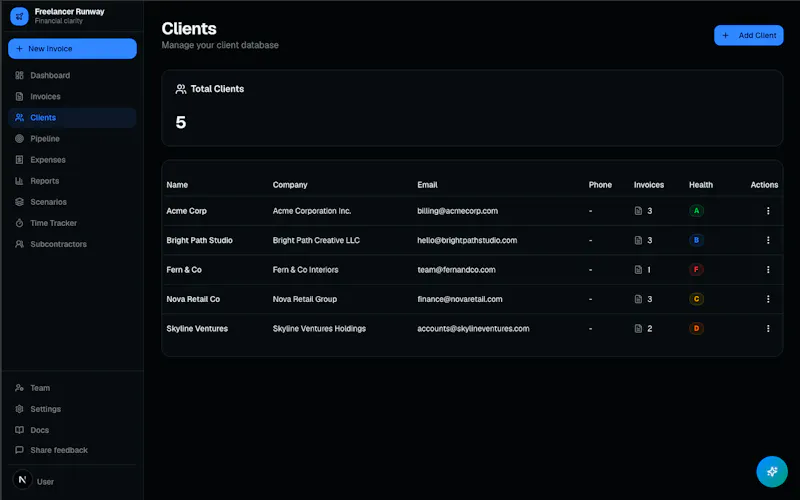Open the AI assistant floating sparkle button
800x500 pixels.
(x=771, y=471)
